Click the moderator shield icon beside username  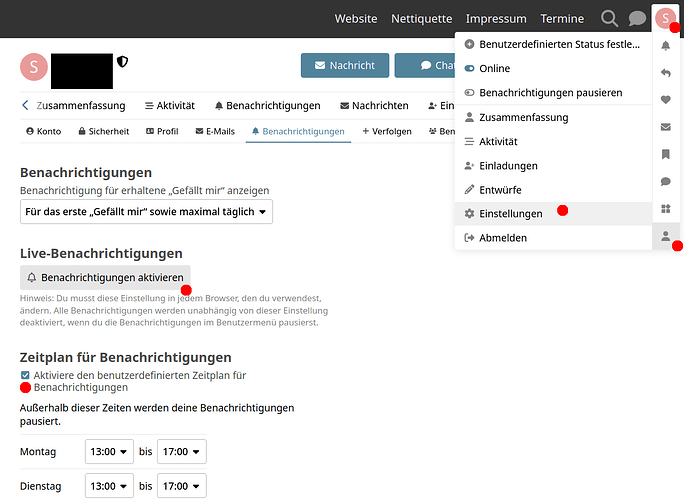(x=122, y=62)
